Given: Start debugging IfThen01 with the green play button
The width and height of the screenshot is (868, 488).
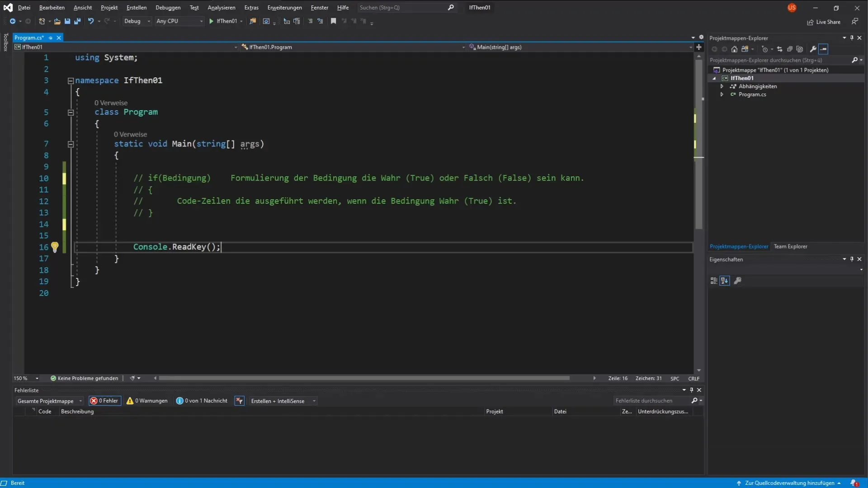Looking at the screenshot, I should point(211,21).
